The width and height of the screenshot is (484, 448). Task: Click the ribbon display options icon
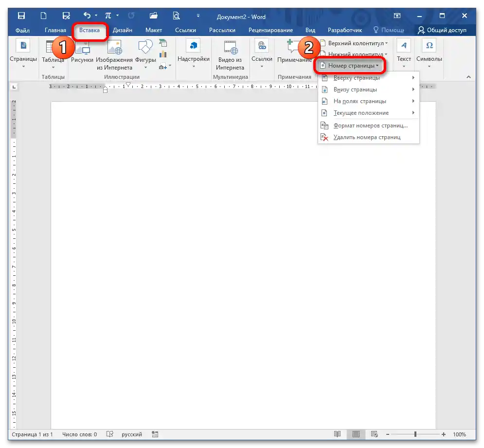click(x=397, y=16)
